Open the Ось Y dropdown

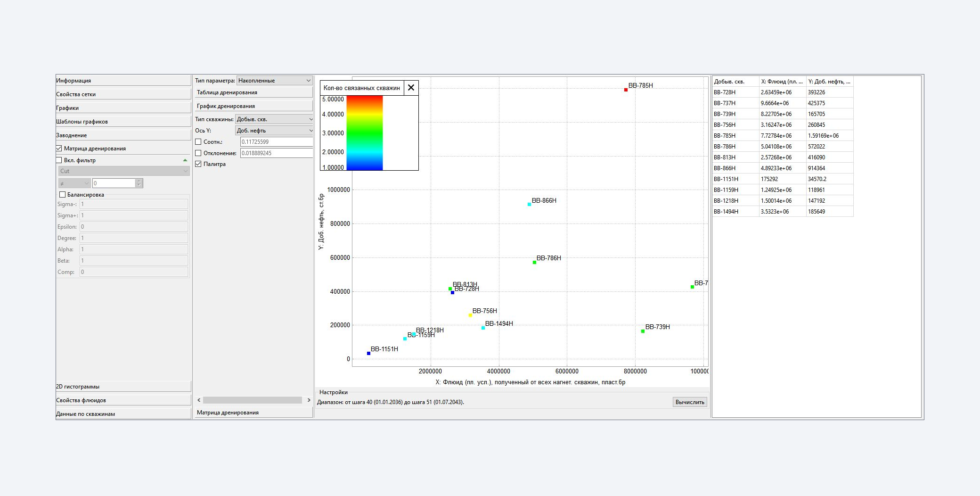point(274,131)
